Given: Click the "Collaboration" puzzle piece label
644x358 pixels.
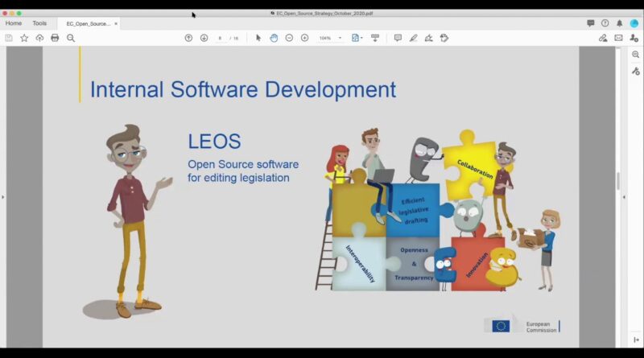Looking at the screenshot, I should tap(475, 169).
